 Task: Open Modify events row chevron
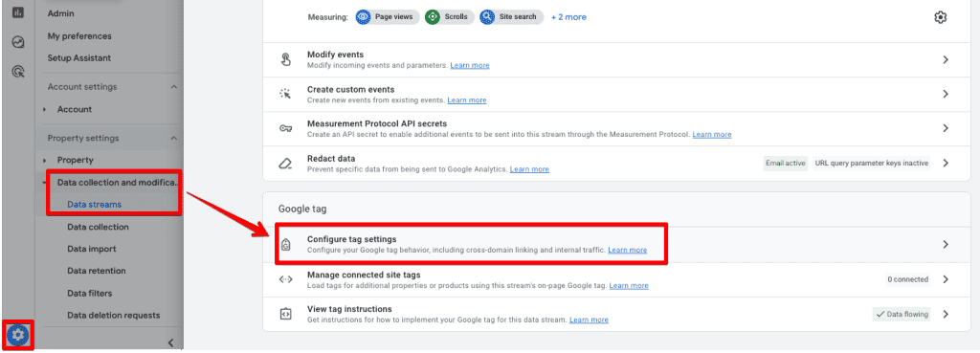coord(946,60)
